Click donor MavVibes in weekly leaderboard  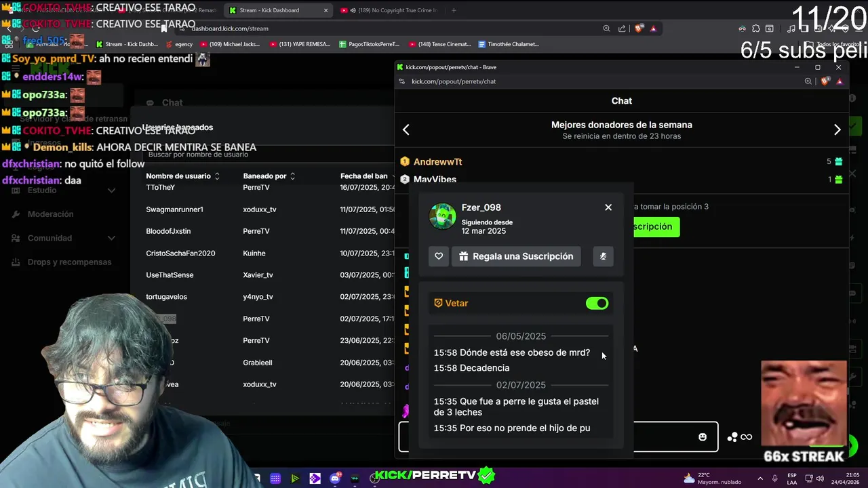(x=435, y=179)
